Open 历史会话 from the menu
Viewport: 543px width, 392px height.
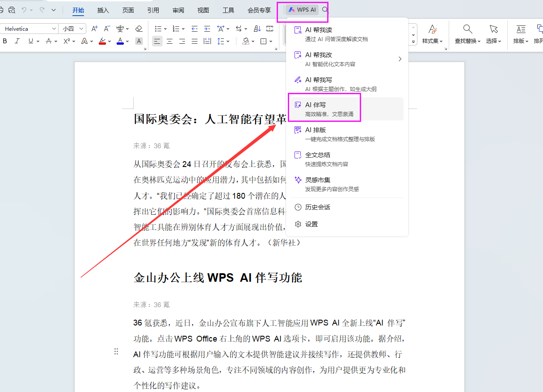click(x=347, y=207)
